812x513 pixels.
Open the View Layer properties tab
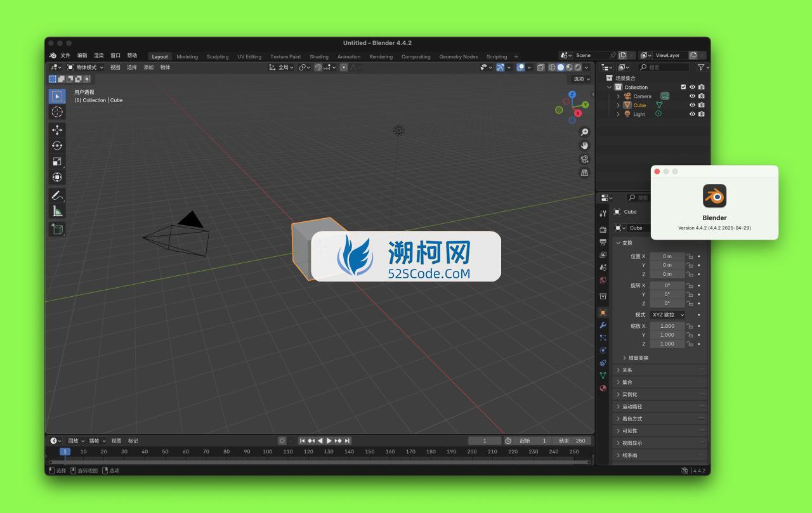[x=603, y=255]
